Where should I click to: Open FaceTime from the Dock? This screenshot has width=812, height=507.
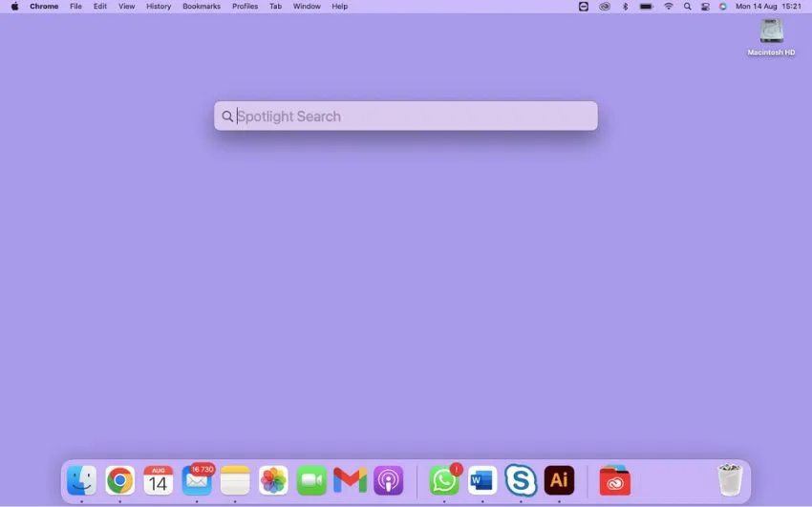tap(311, 480)
